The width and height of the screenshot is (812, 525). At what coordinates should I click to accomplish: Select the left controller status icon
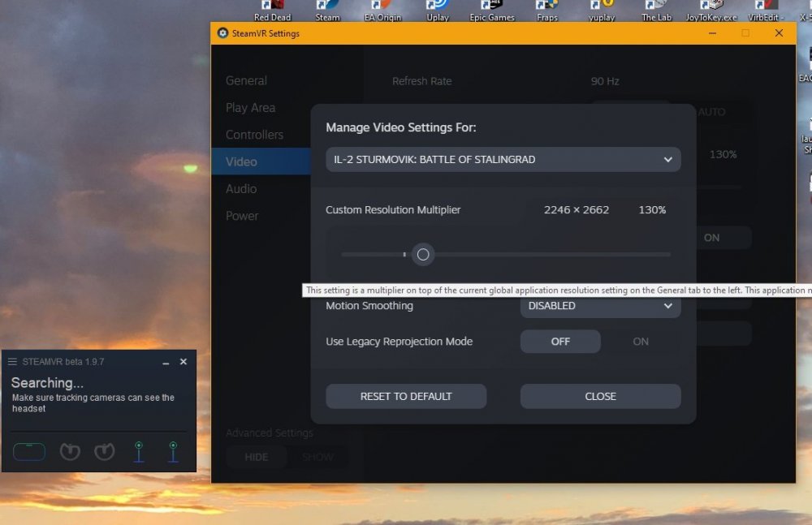coord(70,451)
